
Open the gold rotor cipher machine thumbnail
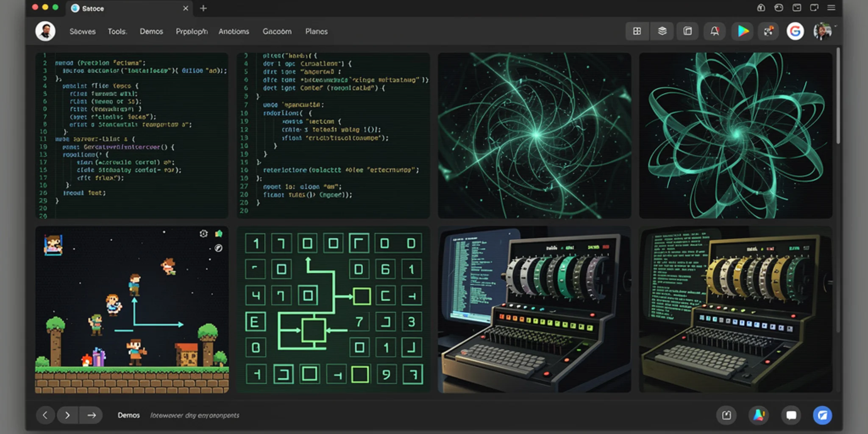click(736, 309)
